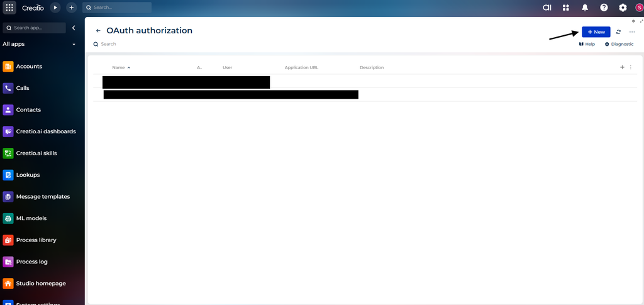The height and width of the screenshot is (305, 644).
Task: Click the Application URL column header
Action: point(301,67)
